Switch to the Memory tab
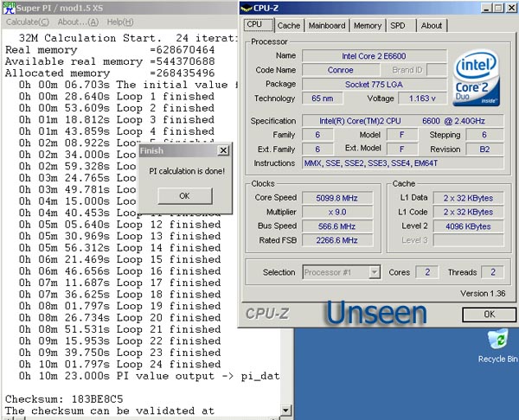The height and width of the screenshot is (420, 519). [x=368, y=25]
